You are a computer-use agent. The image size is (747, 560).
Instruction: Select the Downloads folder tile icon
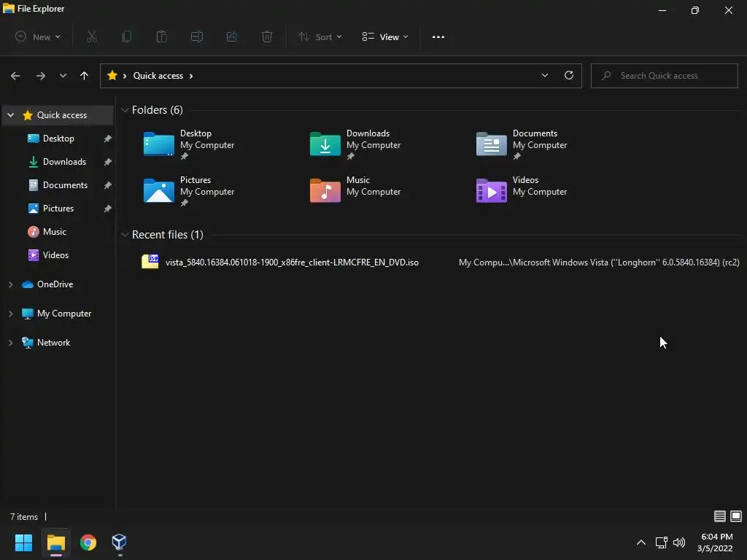coord(325,144)
